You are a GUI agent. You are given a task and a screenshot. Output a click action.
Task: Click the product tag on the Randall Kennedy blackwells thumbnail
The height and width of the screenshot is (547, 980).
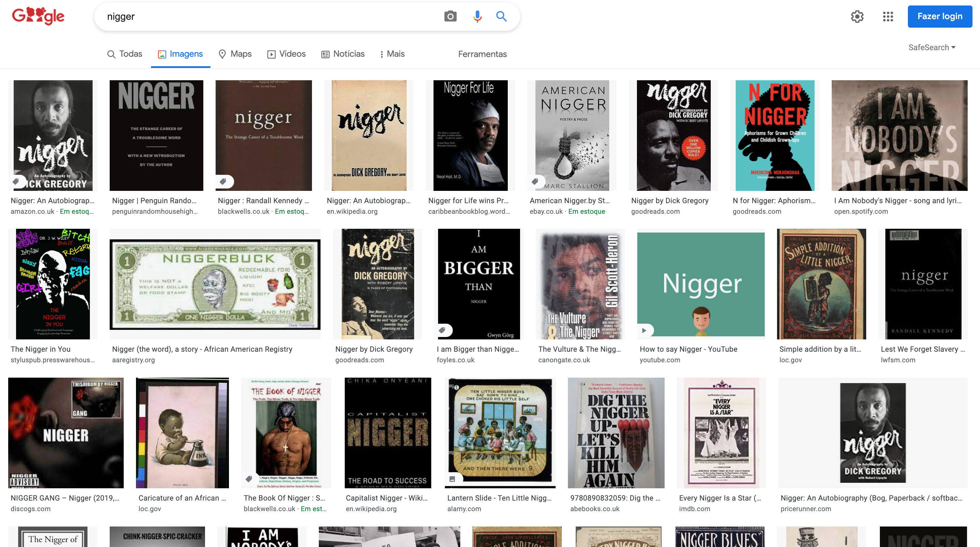point(223,181)
